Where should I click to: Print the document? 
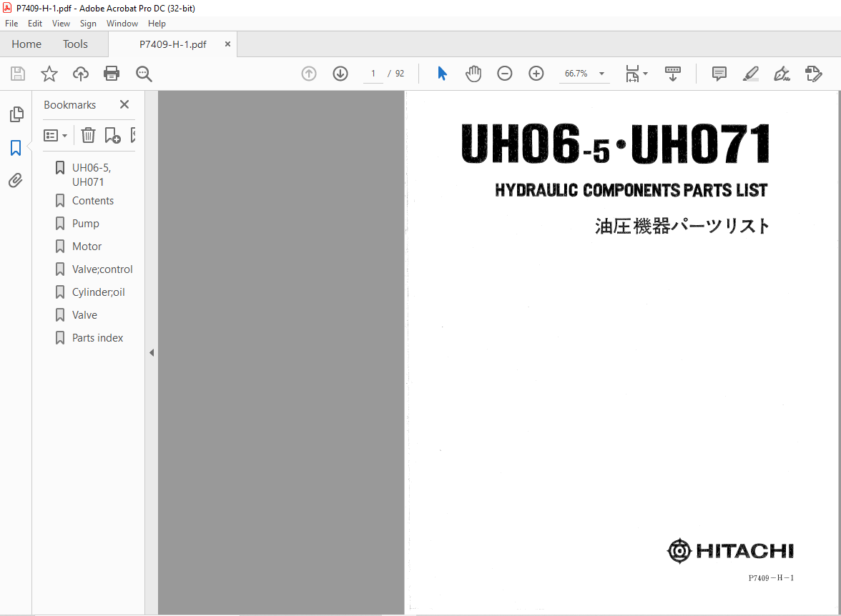112,74
